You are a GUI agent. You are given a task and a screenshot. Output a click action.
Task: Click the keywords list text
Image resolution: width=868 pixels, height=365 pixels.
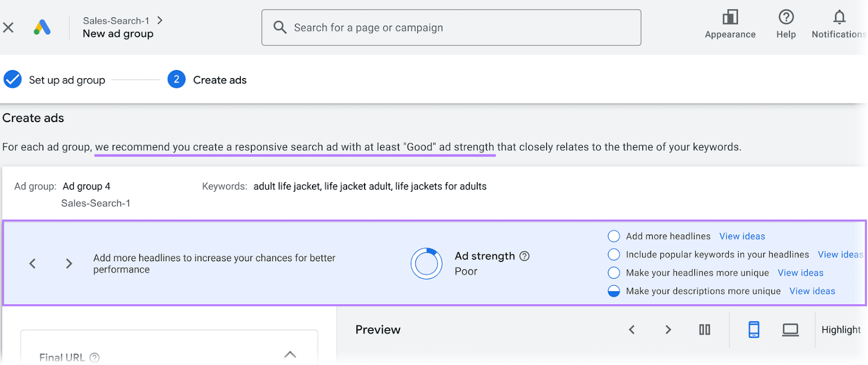[370, 186]
